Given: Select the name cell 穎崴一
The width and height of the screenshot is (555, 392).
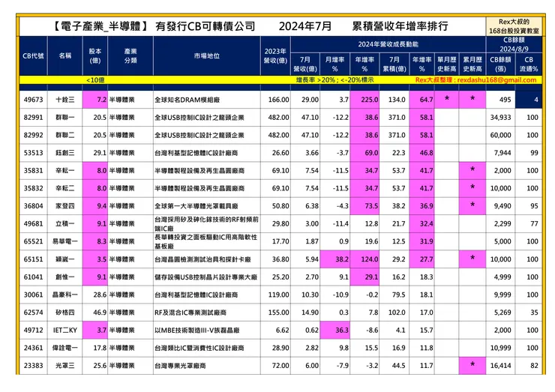Looking at the screenshot, I should tap(65, 259).
